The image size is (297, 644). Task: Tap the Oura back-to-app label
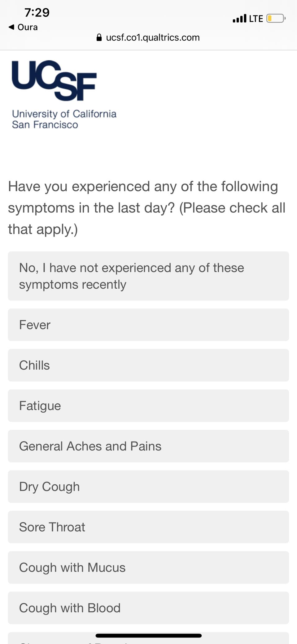point(28,27)
